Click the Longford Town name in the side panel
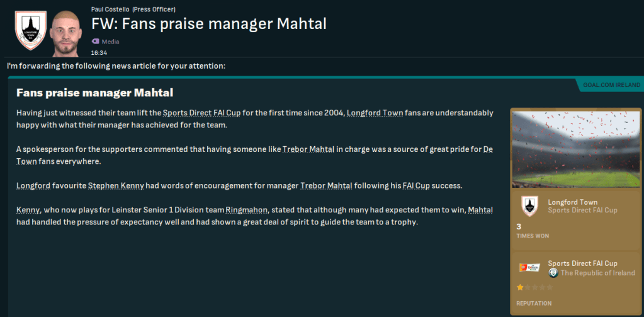Viewport: 644px width, 317px height. click(572, 202)
